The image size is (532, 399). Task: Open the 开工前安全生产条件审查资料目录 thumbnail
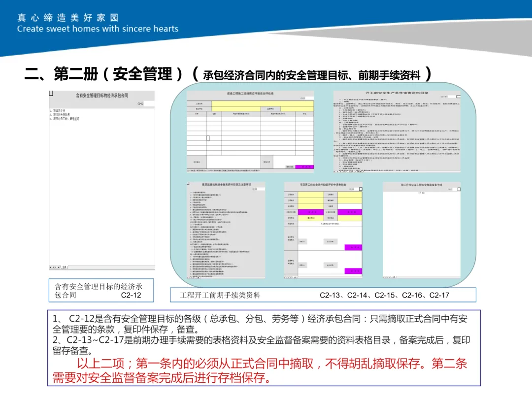pyautogui.click(x=397, y=131)
